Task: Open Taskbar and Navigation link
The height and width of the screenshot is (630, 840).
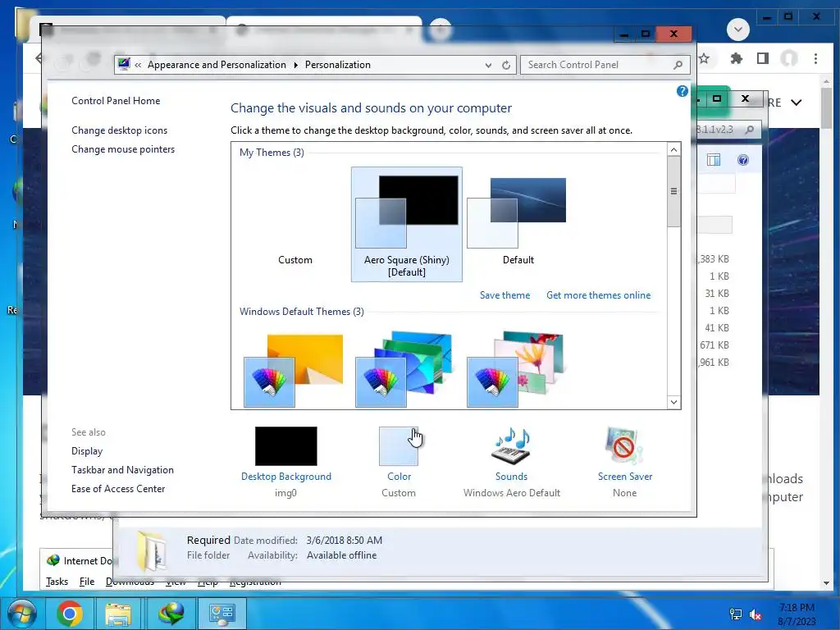Action: pyautogui.click(x=123, y=470)
